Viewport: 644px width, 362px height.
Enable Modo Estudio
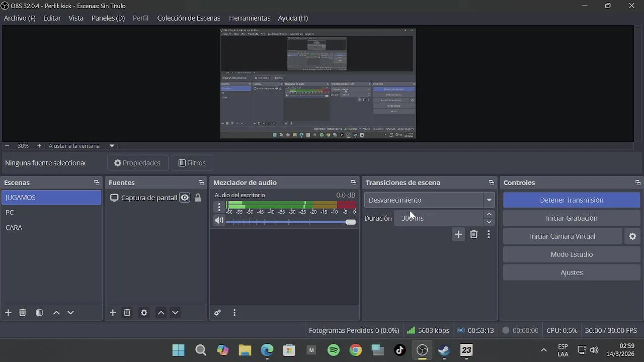pyautogui.click(x=572, y=254)
